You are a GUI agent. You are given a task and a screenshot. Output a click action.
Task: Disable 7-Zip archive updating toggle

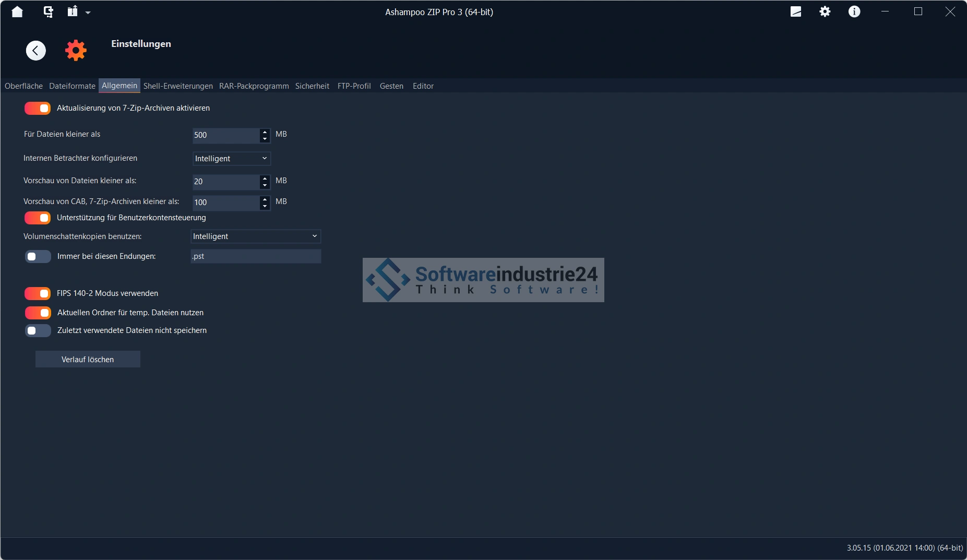(38, 108)
